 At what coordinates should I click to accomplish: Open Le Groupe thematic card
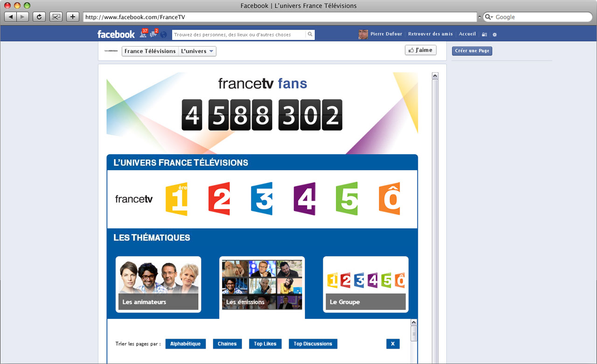click(366, 284)
